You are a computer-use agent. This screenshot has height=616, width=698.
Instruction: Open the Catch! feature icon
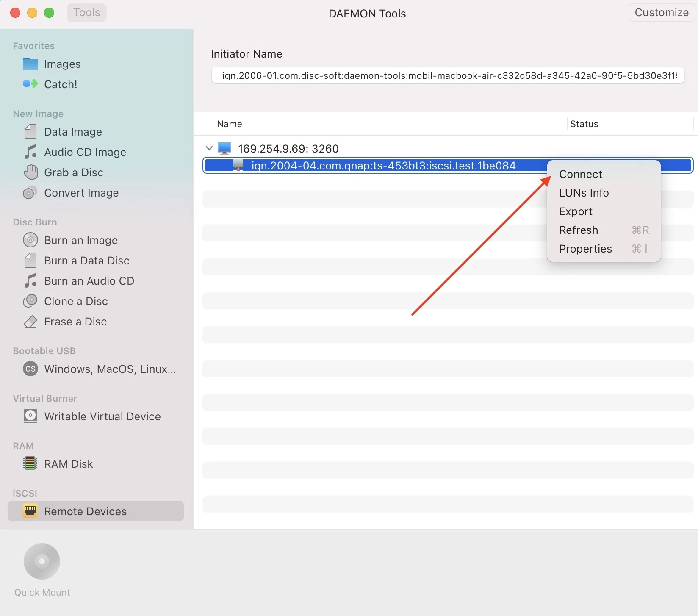30,84
